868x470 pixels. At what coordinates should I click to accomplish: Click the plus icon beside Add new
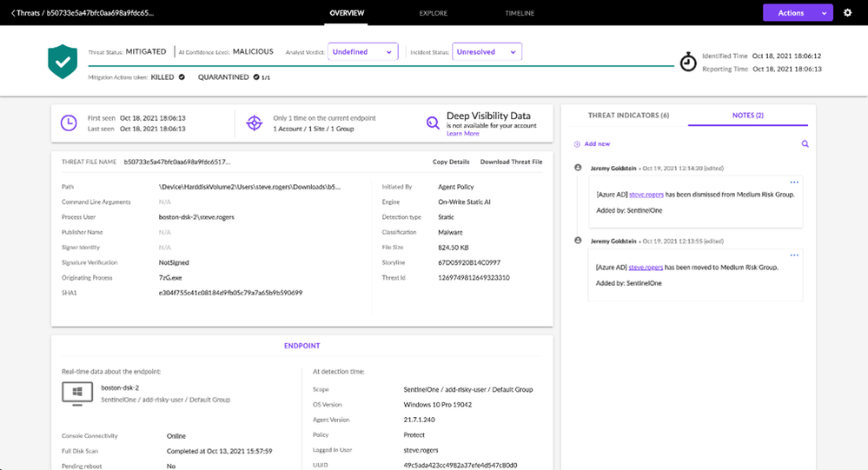click(577, 144)
